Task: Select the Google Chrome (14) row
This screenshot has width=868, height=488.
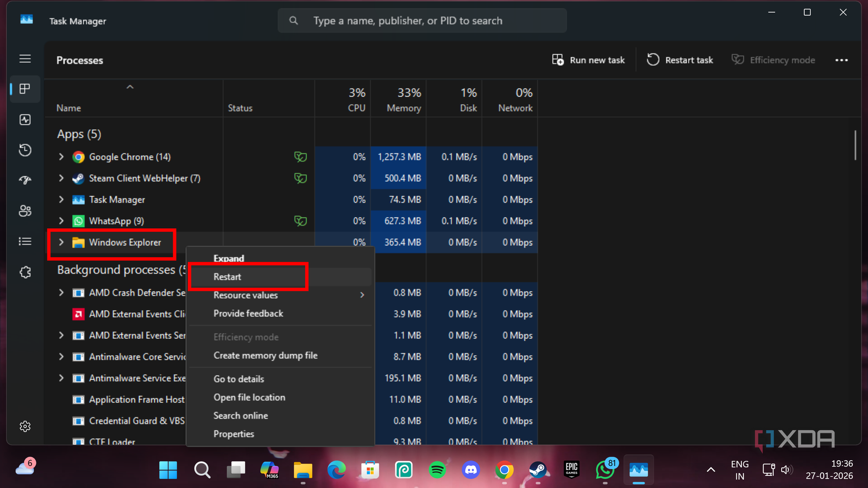Action: (291, 157)
